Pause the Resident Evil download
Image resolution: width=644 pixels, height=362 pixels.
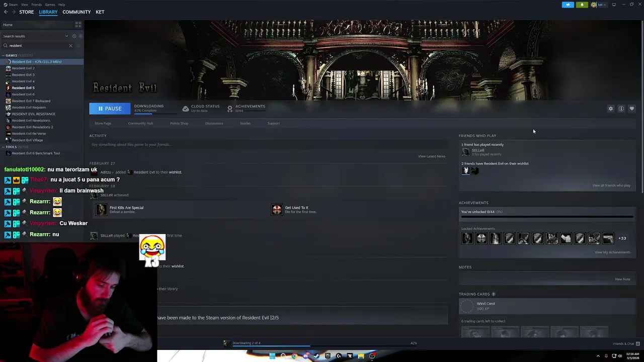point(110,109)
